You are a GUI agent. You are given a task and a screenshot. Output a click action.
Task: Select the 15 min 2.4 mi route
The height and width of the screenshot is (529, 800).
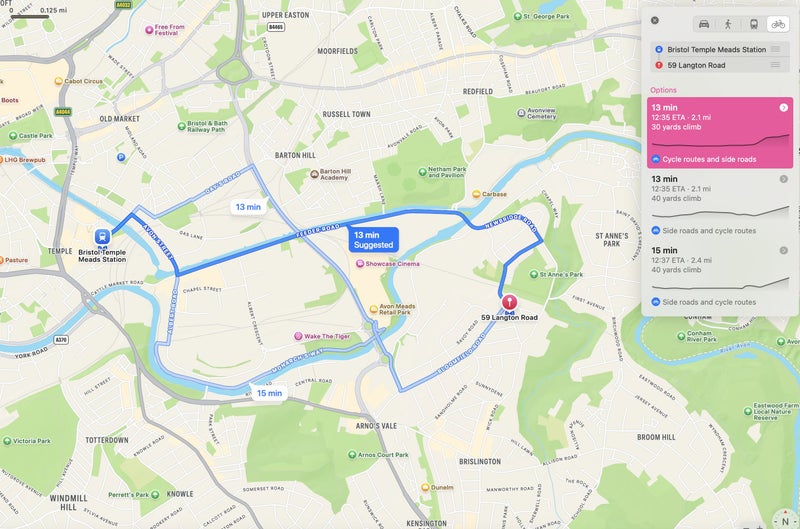pyautogui.click(x=719, y=276)
